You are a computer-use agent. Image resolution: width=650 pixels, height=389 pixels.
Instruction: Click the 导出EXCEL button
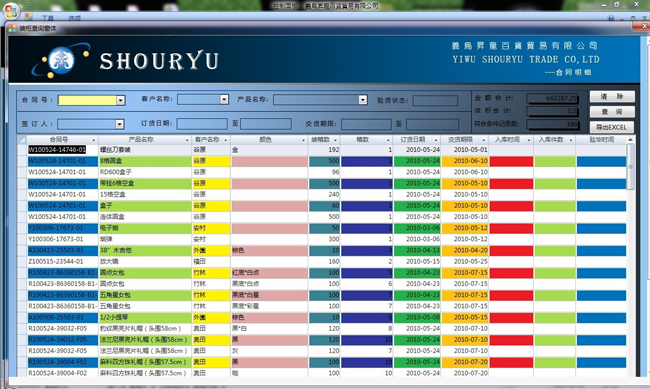[x=612, y=127]
